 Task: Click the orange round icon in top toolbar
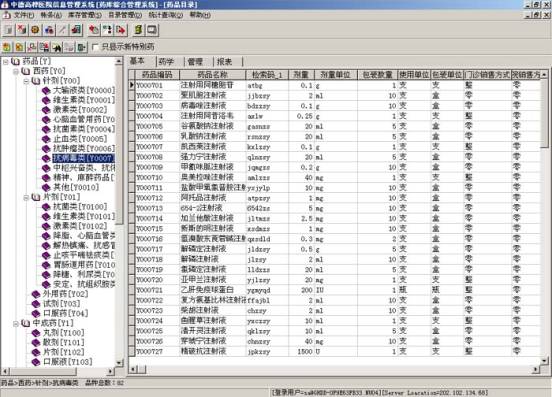pyautogui.click(x=35, y=30)
